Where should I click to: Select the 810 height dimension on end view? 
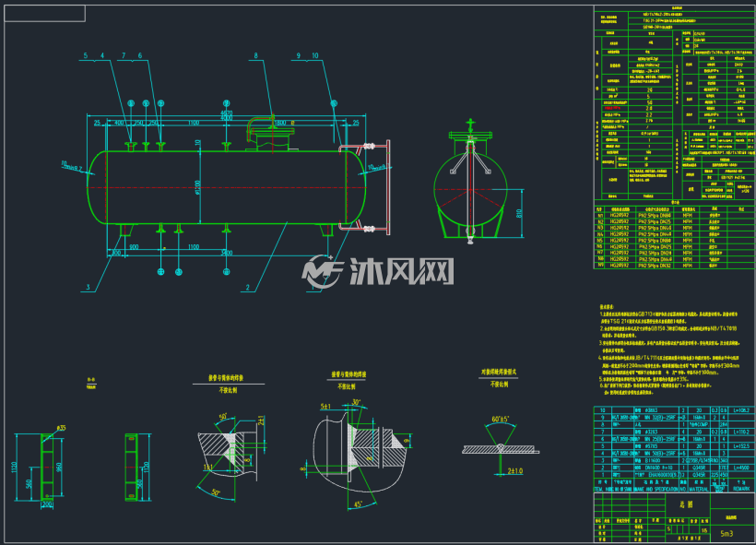(x=519, y=213)
